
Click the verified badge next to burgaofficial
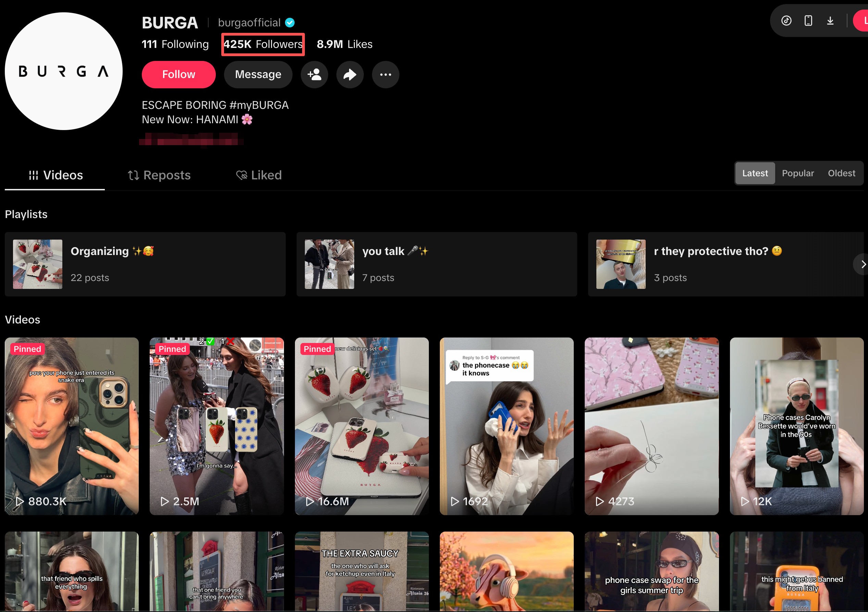[289, 23]
